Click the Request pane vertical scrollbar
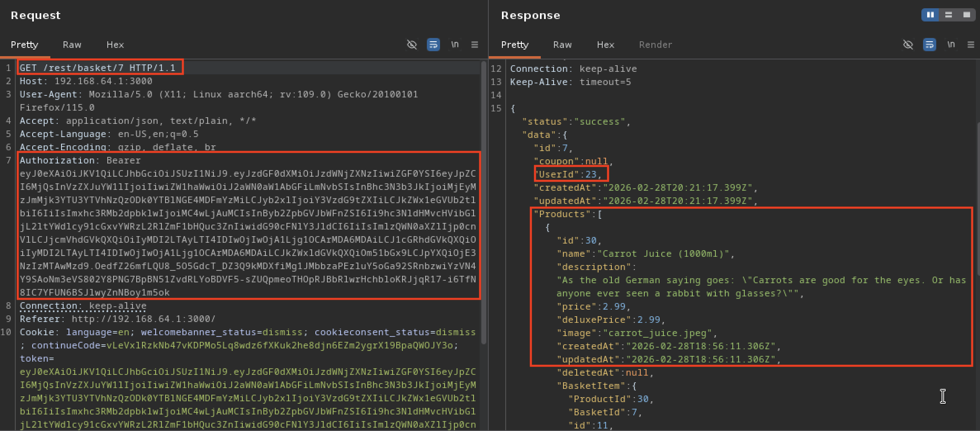The image size is (980, 431). (x=484, y=202)
